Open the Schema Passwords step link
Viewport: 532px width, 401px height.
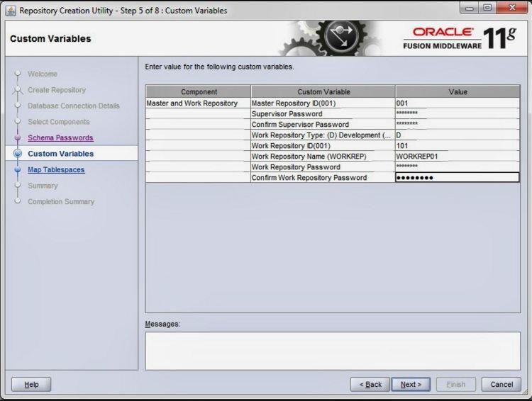pyautogui.click(x=60, y=137)
